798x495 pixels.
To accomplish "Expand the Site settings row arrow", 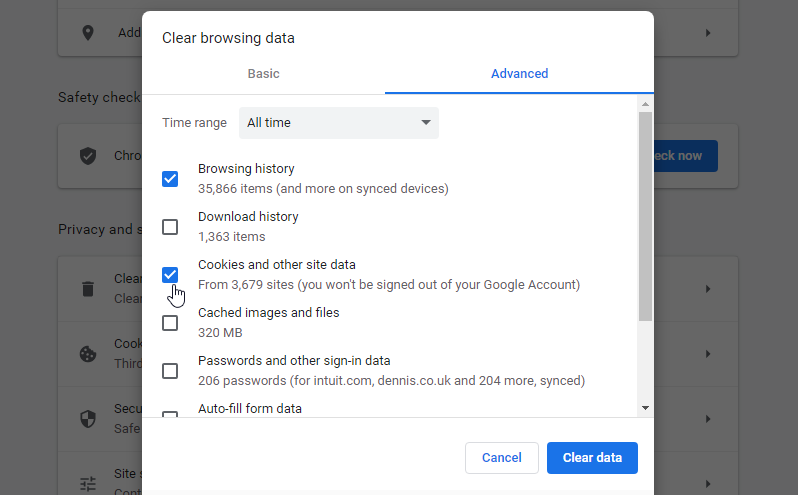I will [x=708, y=483].
